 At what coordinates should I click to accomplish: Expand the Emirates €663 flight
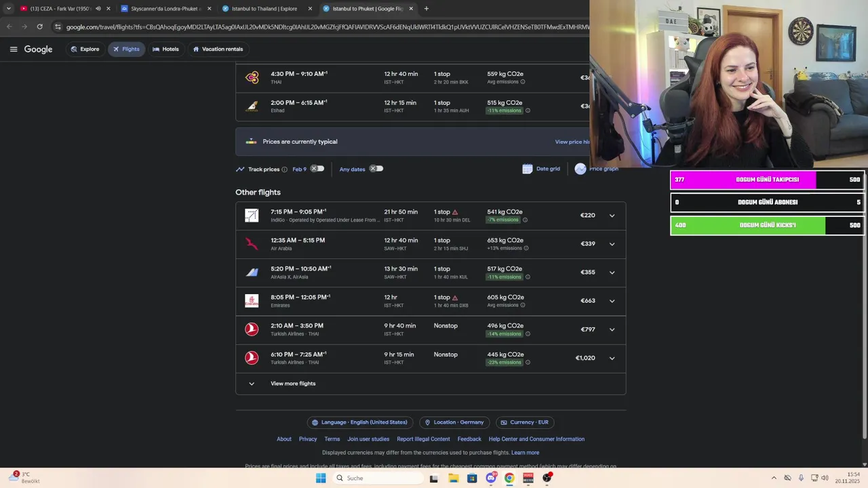(612, 301)
